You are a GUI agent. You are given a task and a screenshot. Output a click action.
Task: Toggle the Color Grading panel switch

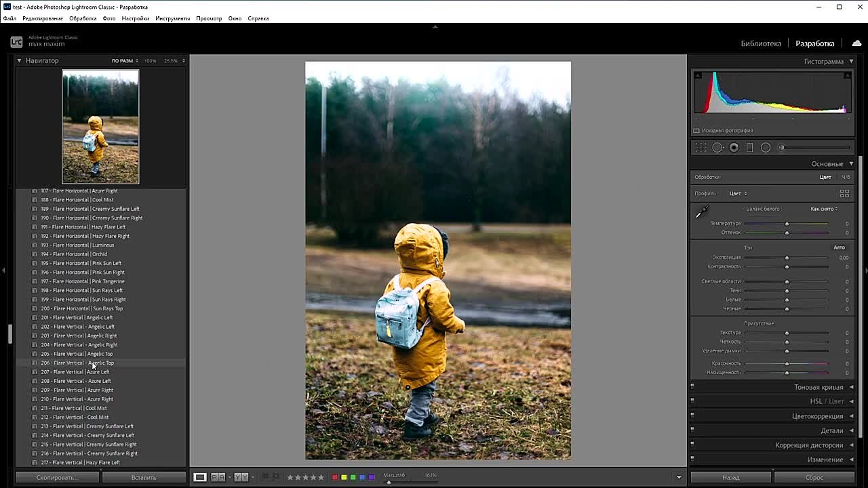tap(692, 416)
